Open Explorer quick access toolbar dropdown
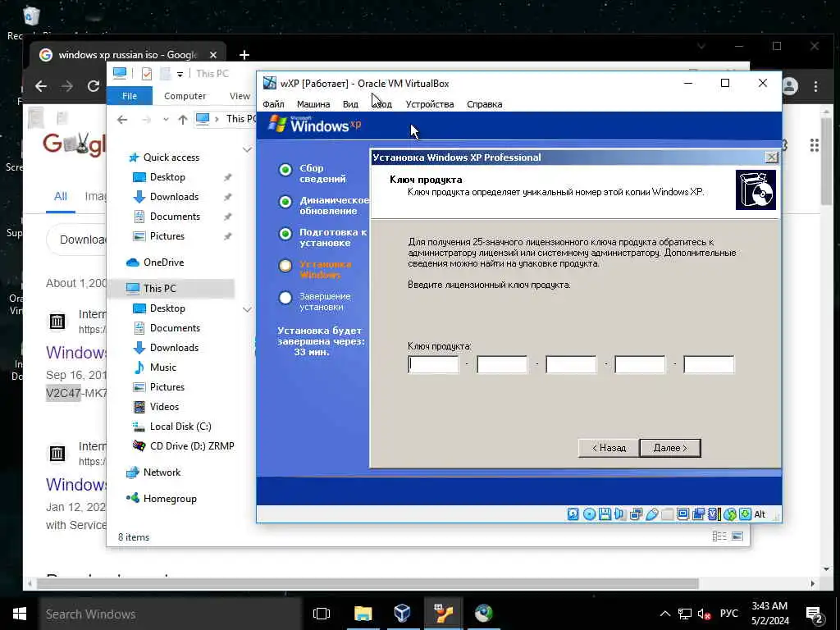This screenshot has height=630, width=840. click(180, 74)
